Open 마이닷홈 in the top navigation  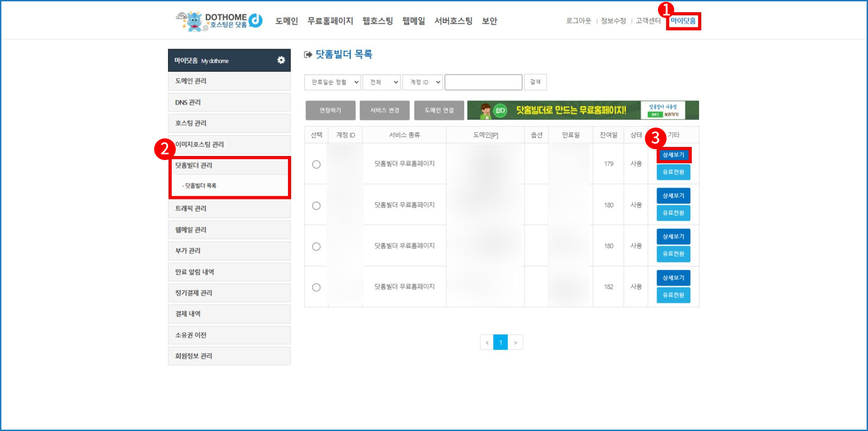(x=683, y=21)
